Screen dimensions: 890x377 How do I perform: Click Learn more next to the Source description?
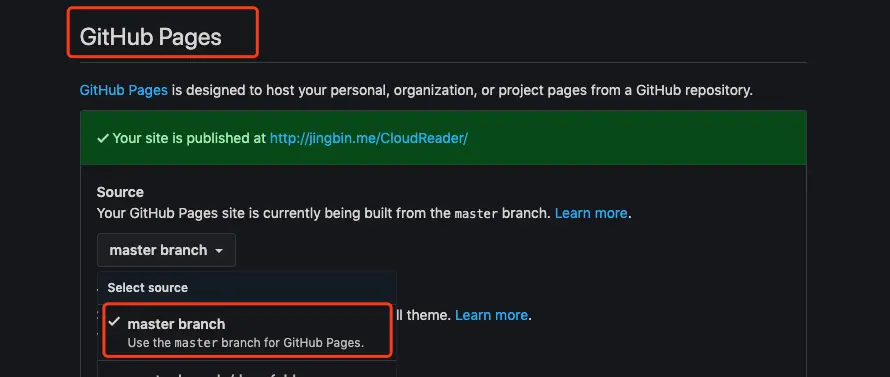(591, 213)
